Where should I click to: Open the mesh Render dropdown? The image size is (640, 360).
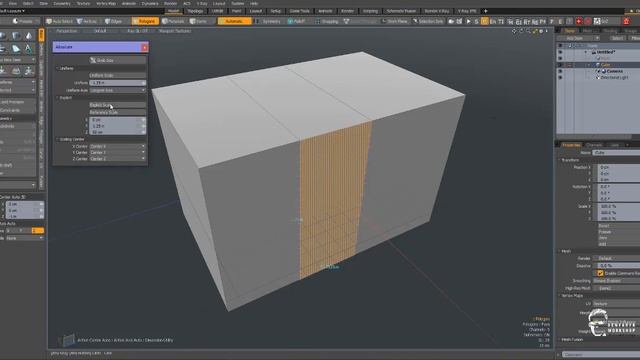click(616, 258)
